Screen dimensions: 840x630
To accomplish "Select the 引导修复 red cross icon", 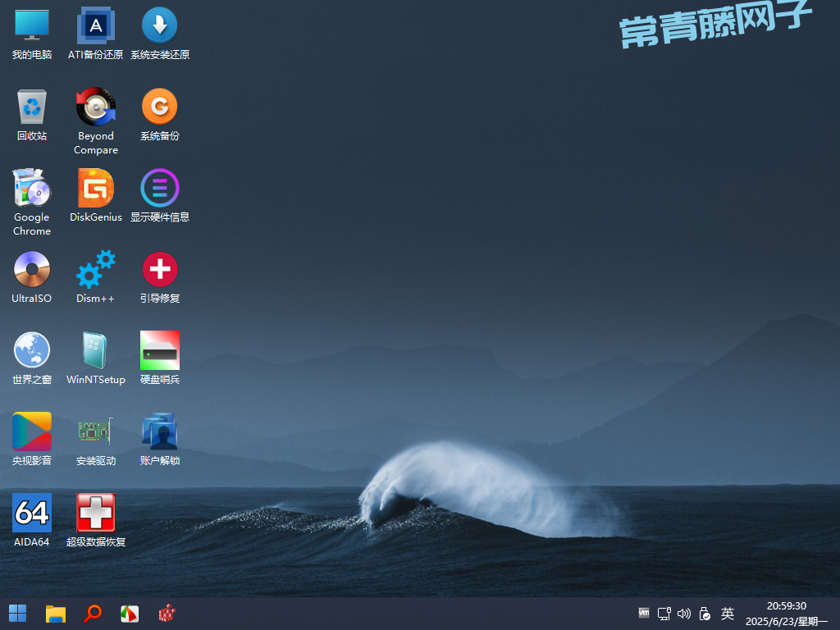I will (x=160, y=270).
